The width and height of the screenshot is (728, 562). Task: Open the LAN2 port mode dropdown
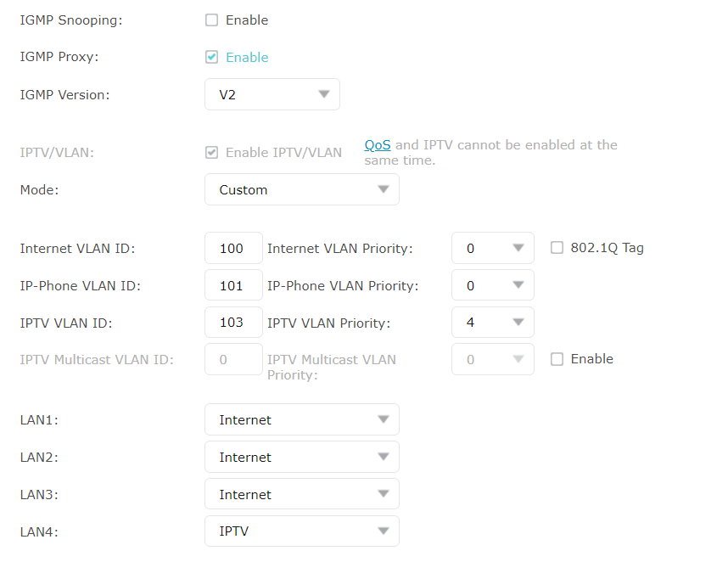[302, 457]
